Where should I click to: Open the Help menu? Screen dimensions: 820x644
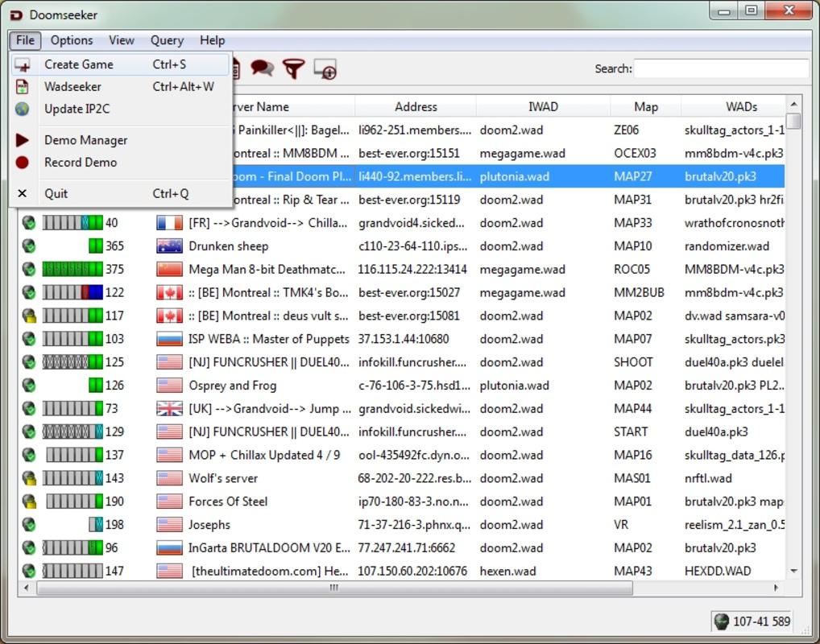point(212,40)
